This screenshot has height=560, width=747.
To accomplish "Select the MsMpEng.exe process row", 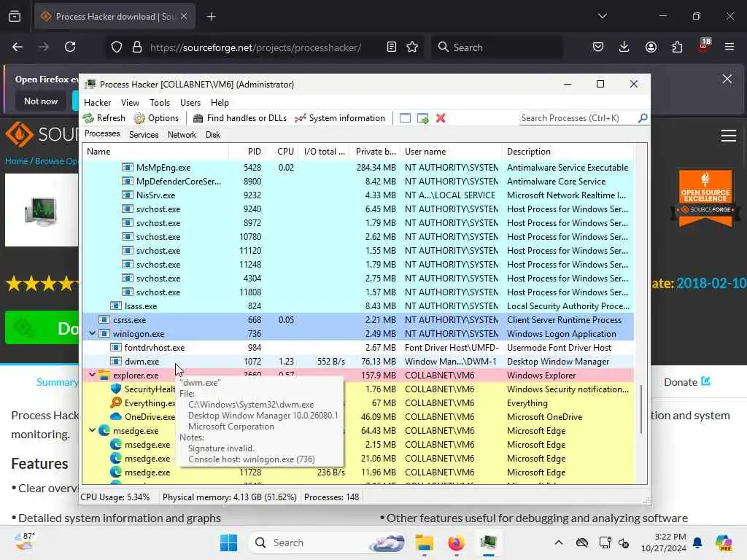I will coord(357,168).
